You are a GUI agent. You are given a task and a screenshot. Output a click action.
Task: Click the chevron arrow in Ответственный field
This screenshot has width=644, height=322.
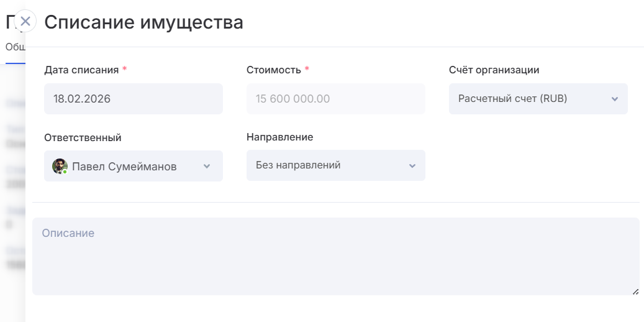tap(207, 167)
